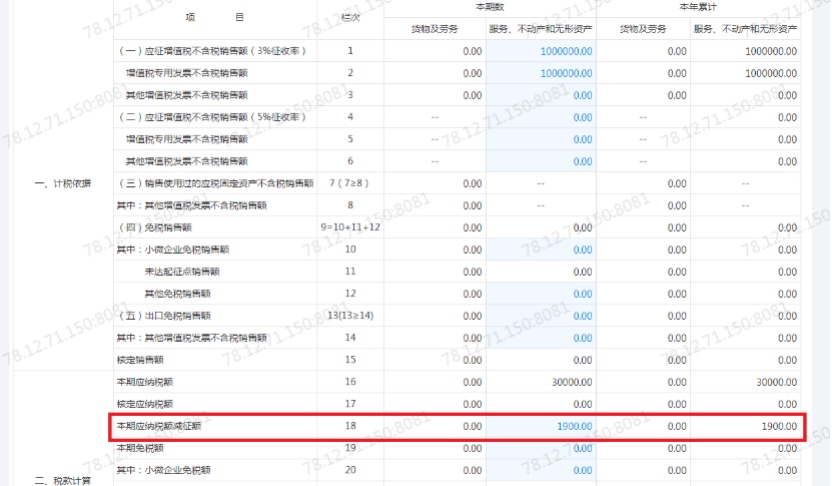Screen dimensions: 832x486
Task: Click row 10 小微企业免税销售额 services field
Action: click(541, 249)
